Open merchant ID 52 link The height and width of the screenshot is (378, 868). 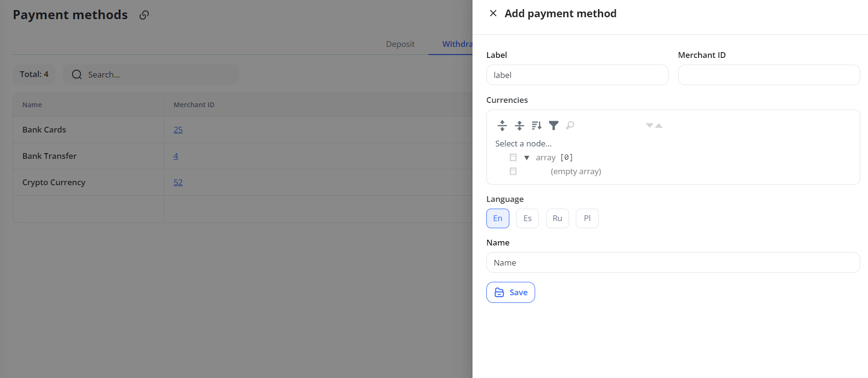click(x=178, y=182)
